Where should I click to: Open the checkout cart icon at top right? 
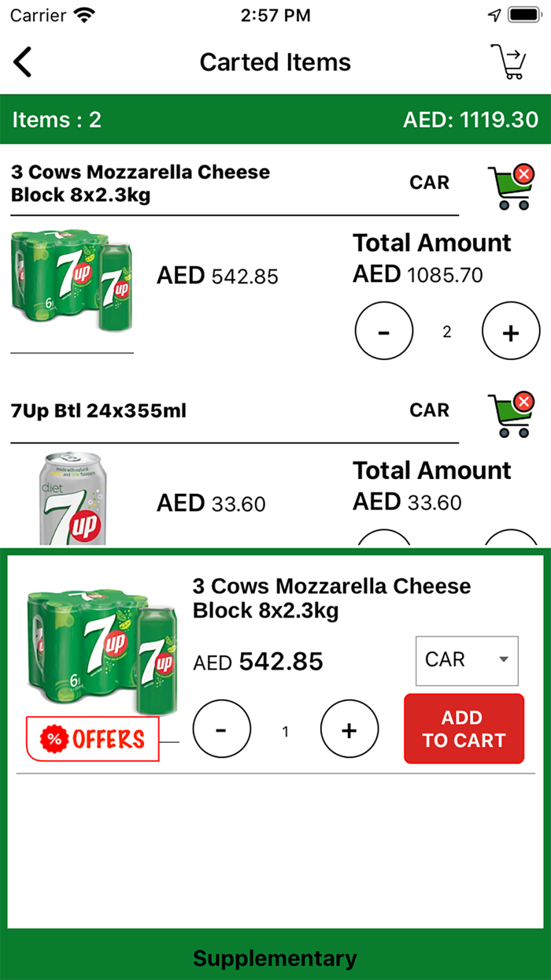pos(513,60)
